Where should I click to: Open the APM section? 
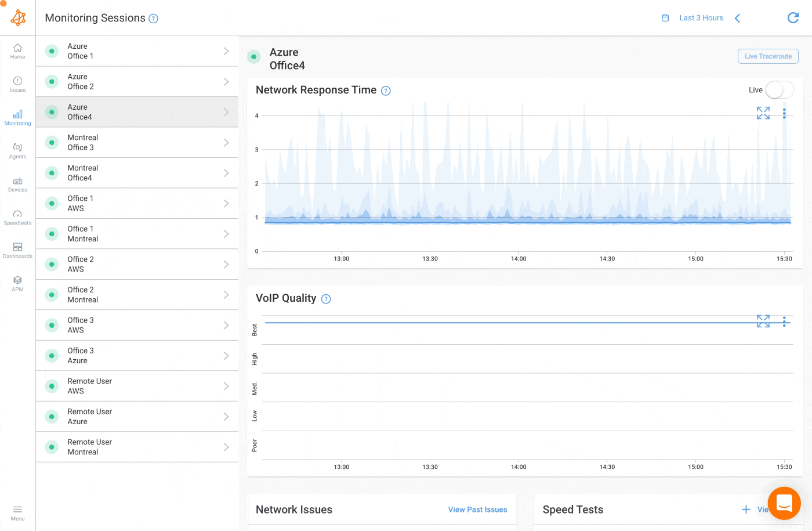(x=17, y=284)
